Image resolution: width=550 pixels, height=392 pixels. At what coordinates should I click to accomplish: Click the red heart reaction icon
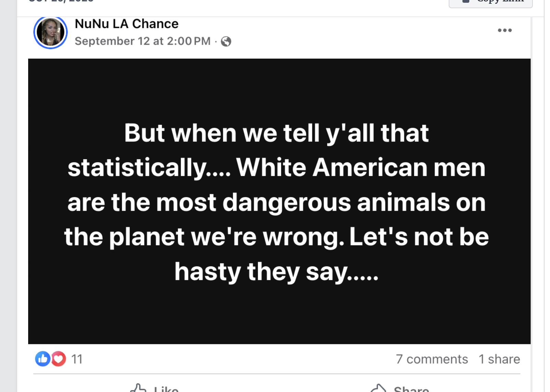coord(59,359)
